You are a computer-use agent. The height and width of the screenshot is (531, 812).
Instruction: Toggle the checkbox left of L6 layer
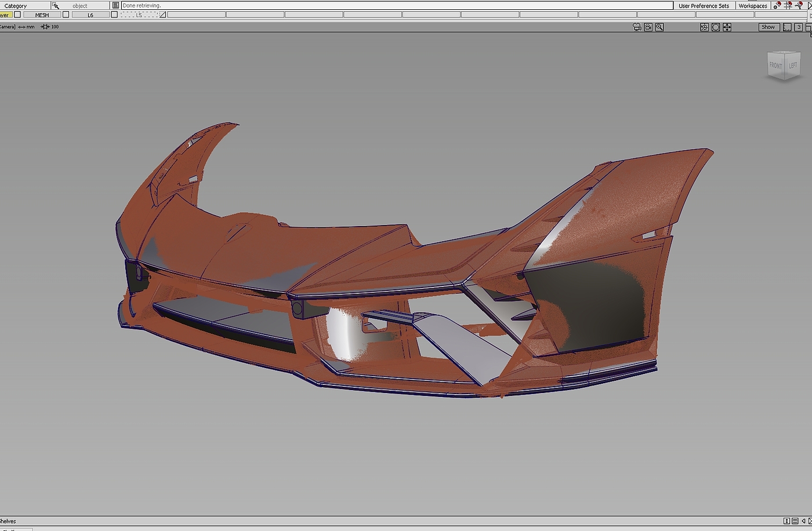(66, 15)
